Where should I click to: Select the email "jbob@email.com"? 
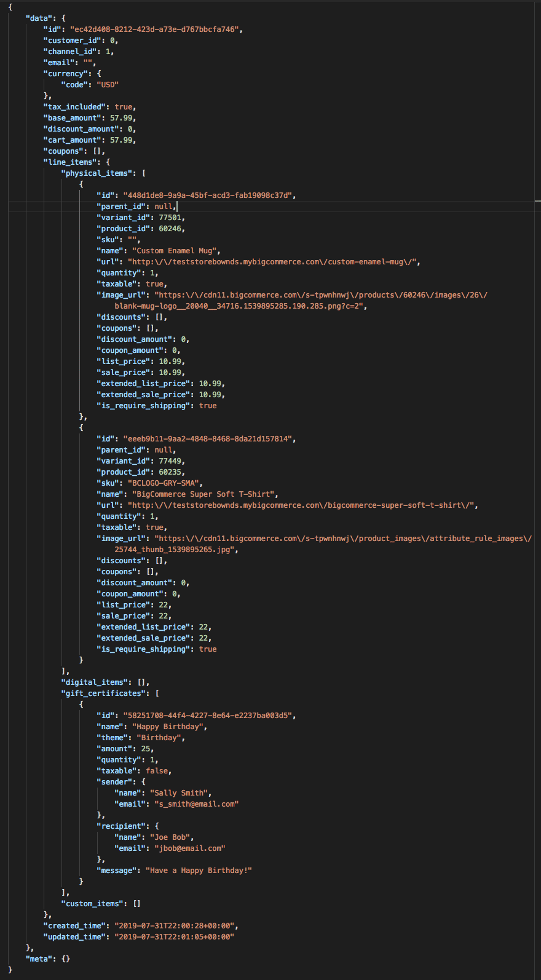(189, 848)
